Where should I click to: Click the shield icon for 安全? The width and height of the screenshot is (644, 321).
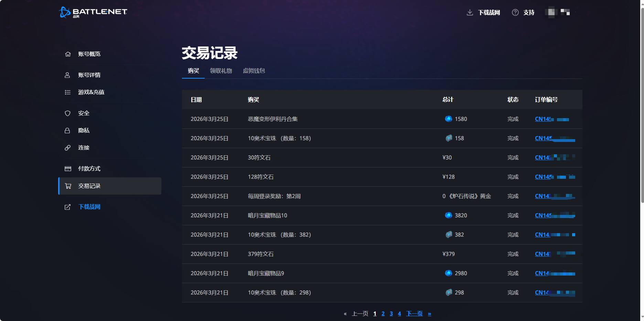[x=67, y=113]
